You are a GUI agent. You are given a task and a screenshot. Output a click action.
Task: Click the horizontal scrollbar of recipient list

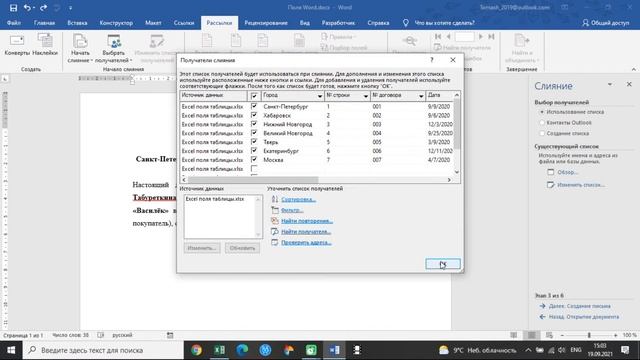tap(253, 180)
